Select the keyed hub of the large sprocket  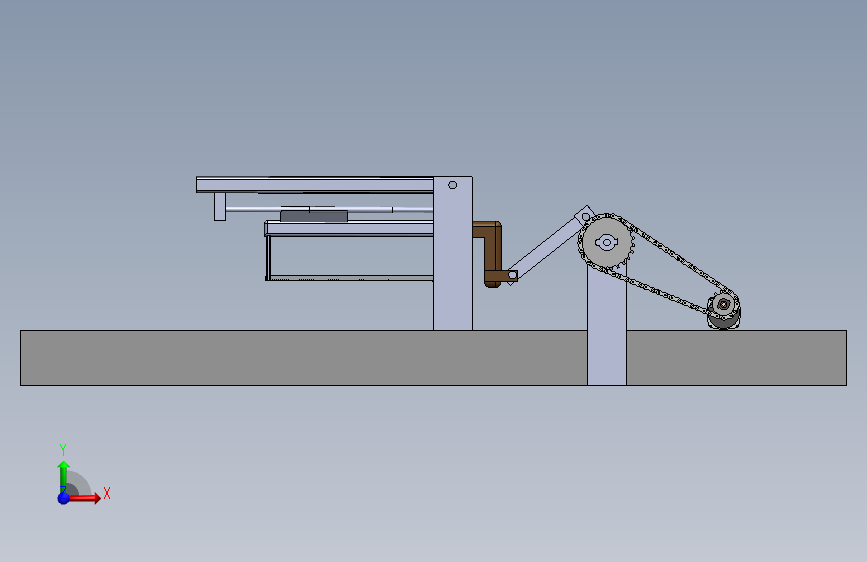pos(607,242)
